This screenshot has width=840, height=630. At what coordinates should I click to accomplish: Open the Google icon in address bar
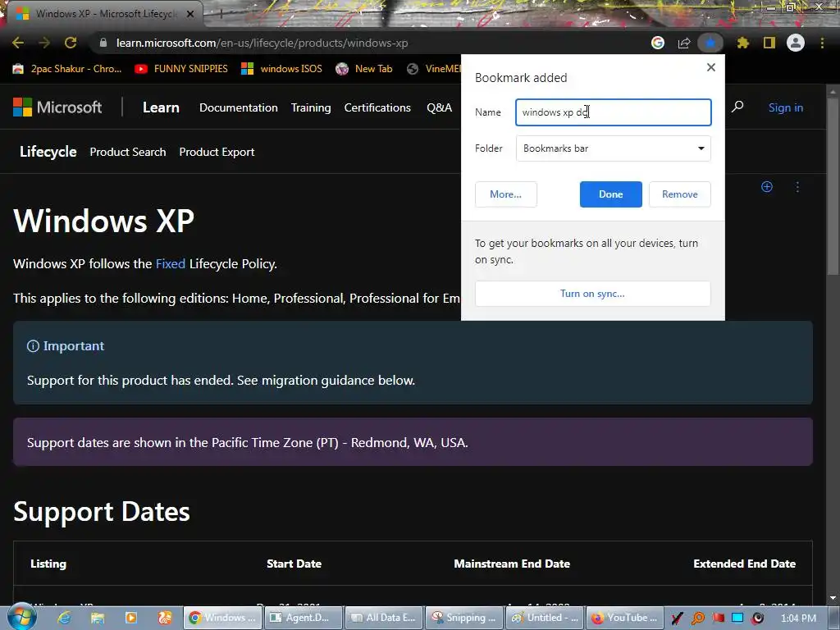[658, 43]
